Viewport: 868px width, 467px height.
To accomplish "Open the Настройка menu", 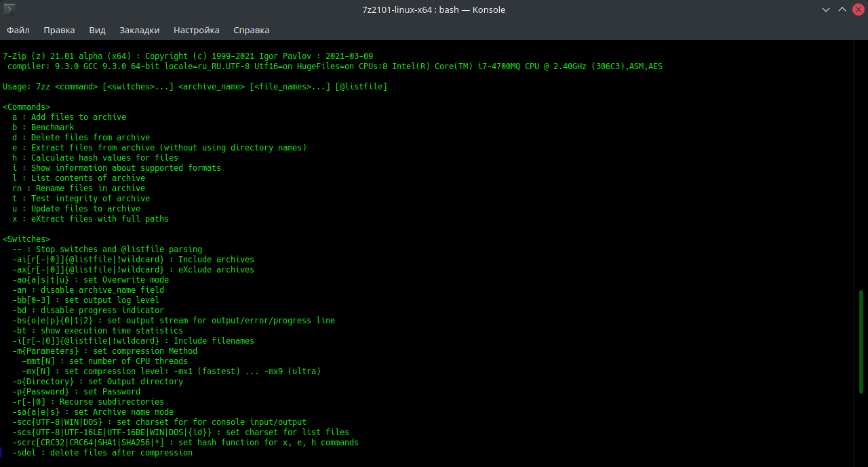I will pyautogui.click(x=196, y=30).
